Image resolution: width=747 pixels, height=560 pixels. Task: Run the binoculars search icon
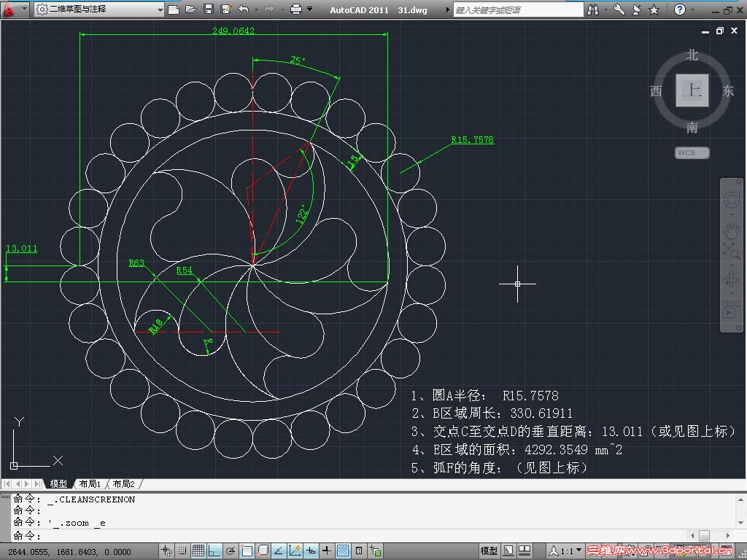coord(593,9)
